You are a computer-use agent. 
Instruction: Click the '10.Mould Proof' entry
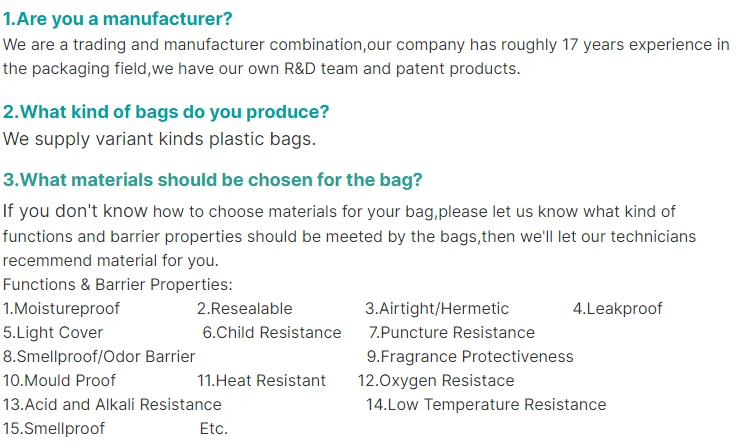tap(59, 380)
